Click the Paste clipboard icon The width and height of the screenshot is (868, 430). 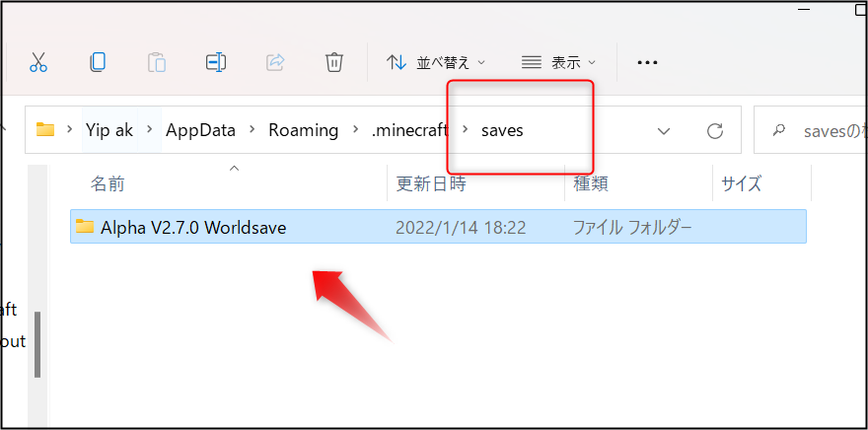pyautogui.click(x=157, y=62)
